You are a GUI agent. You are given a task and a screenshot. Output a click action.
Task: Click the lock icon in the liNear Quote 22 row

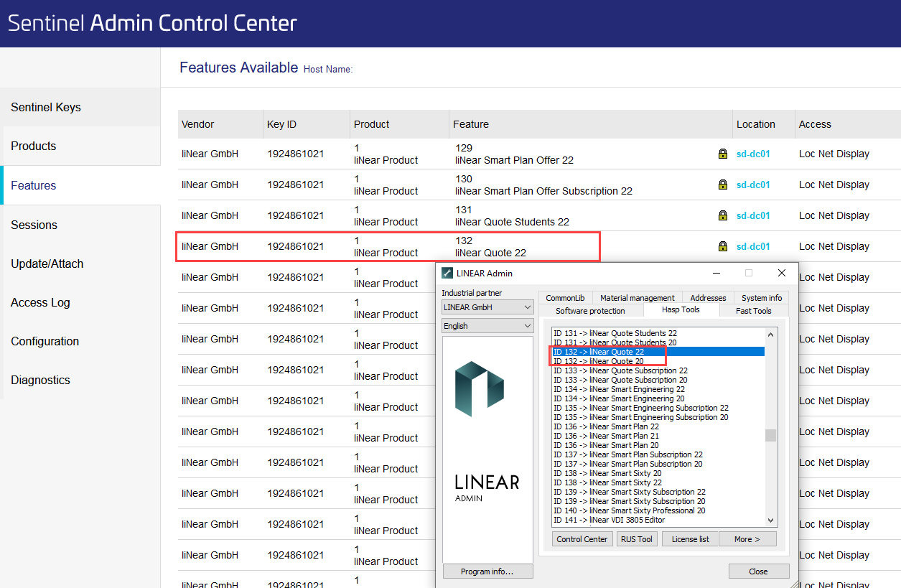[722, 246]
